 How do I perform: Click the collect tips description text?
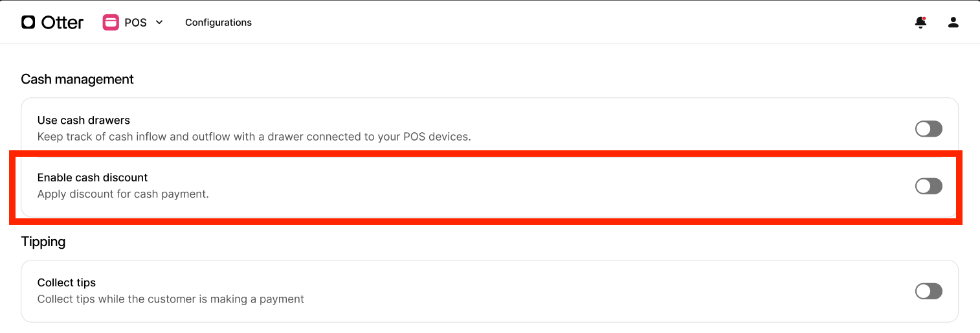(171, 299)
